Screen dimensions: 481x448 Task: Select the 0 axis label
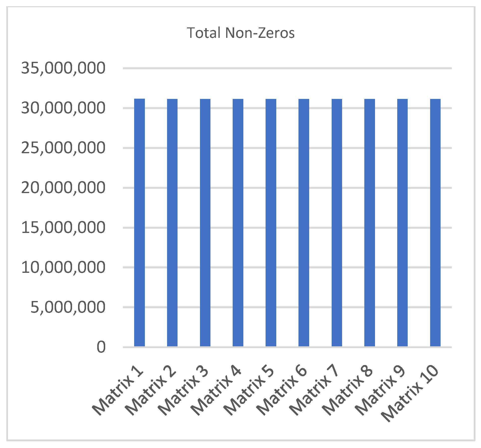pyautogui.click(x=101, y=347)
